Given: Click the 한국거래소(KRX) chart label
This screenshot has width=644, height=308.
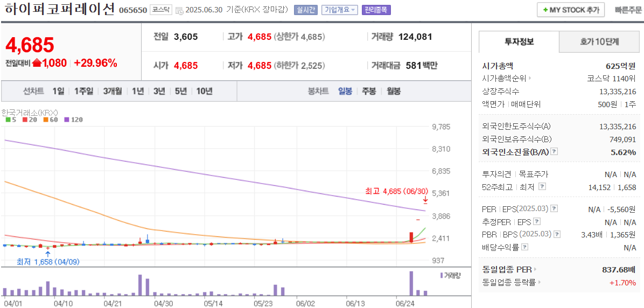Looking at the screenshot, I should tap(30, 112).
